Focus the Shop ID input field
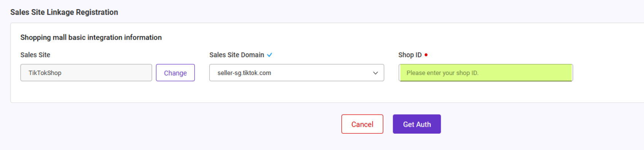Image resolution: width=644 pixels, height=150 pixels. click(486, 73)
